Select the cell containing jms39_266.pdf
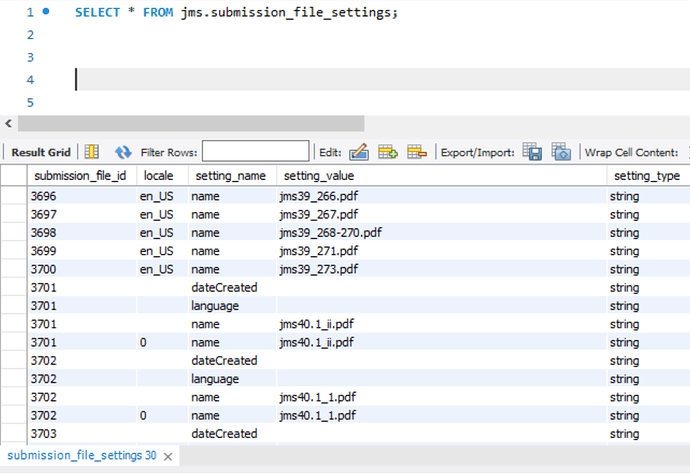 pyautogui.click(x=441, y=196)
